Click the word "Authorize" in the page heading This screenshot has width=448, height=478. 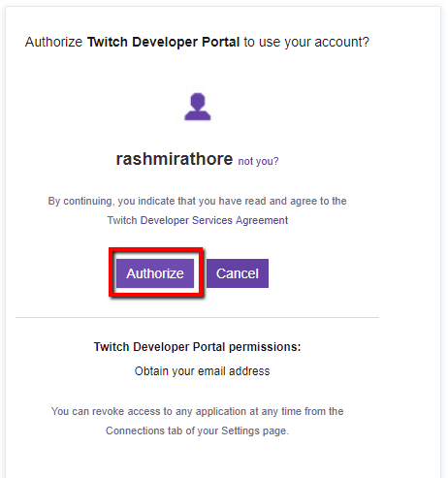[x=54, y=42]
